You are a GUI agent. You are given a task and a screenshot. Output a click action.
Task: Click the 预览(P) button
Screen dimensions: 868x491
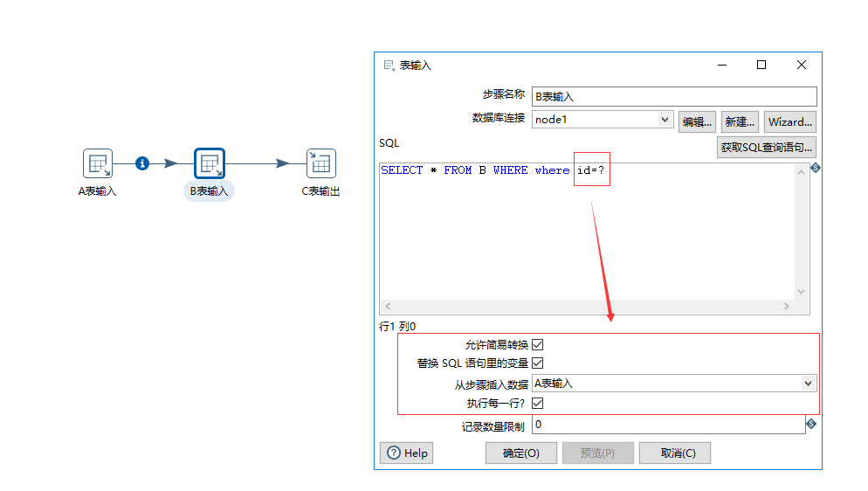point(598,453)
